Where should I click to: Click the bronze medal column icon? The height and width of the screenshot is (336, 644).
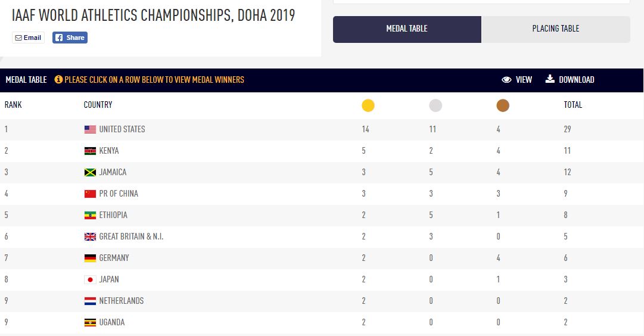(503, 105)
